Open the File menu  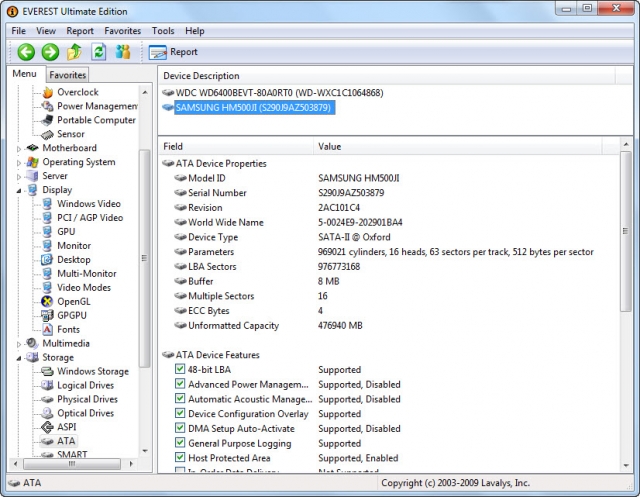[18, 31]
